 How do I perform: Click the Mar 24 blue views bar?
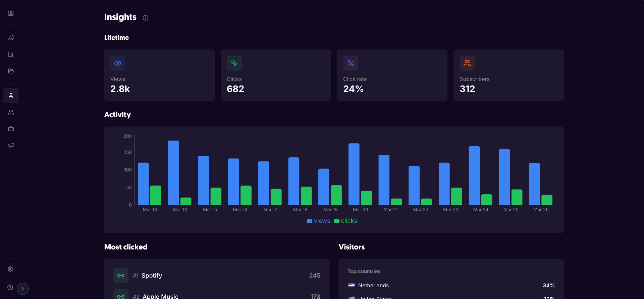(x=474, y=176)
